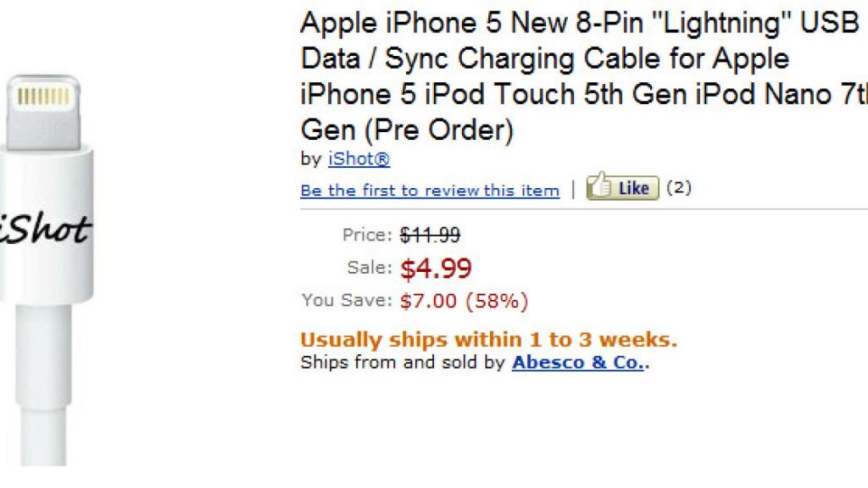The image size is (868, 488).
Task: Open the Abesco & Co. seller link
Action: point(578,363)
